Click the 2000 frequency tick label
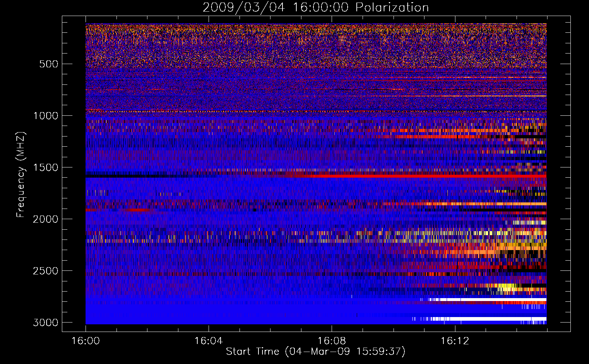Viewport: 589px width, 364px height. (46, 219)
